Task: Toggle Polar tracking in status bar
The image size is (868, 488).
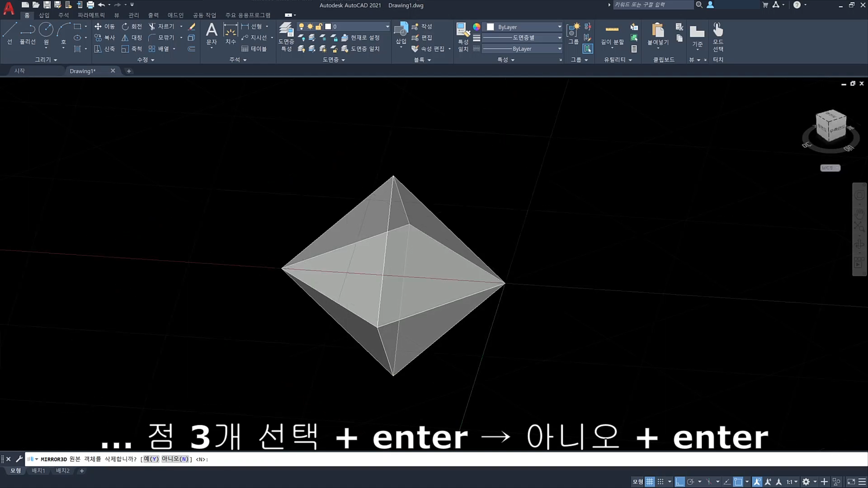Action: click(690, 482)
